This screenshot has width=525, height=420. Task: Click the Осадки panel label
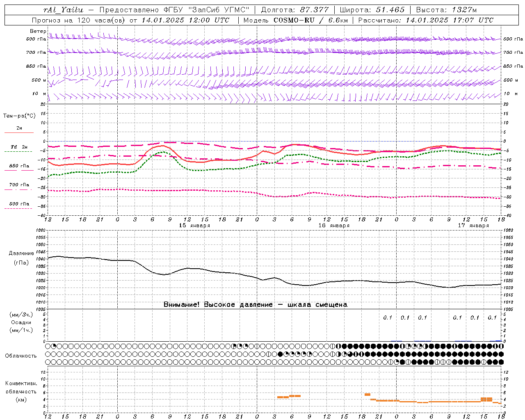tap(21, 322)
